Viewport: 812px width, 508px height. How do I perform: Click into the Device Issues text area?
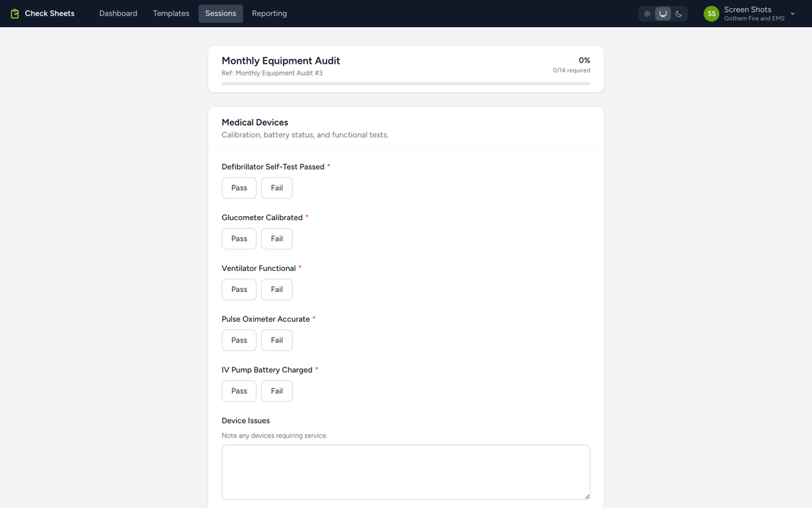tap(406, 472)
